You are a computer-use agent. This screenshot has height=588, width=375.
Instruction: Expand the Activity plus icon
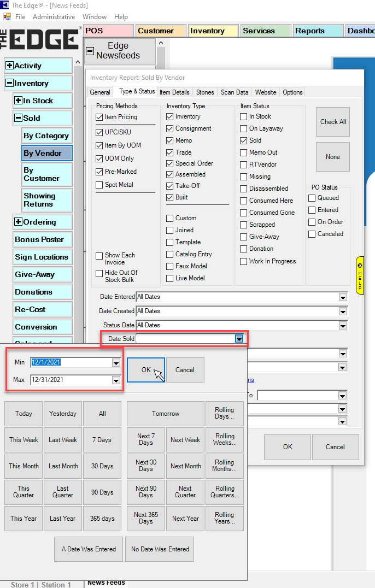[x=9, y=66]
